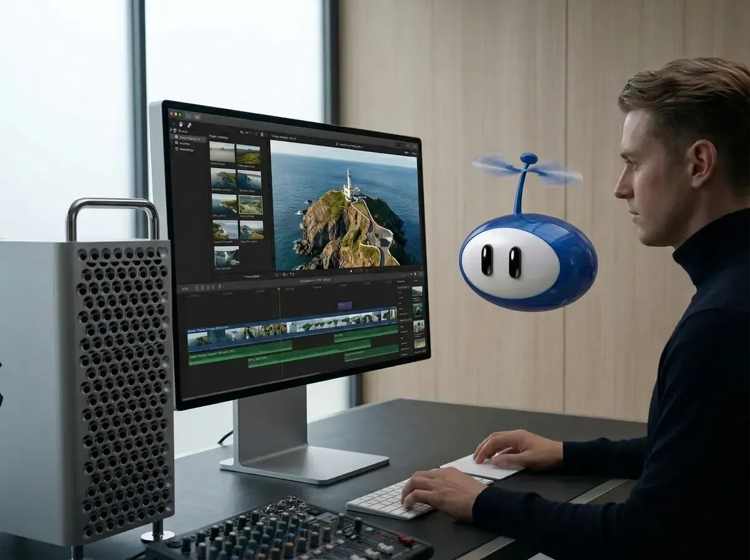Play the project using viewer play button
Screen dimensions: 750x560
[x=351, y=271]
